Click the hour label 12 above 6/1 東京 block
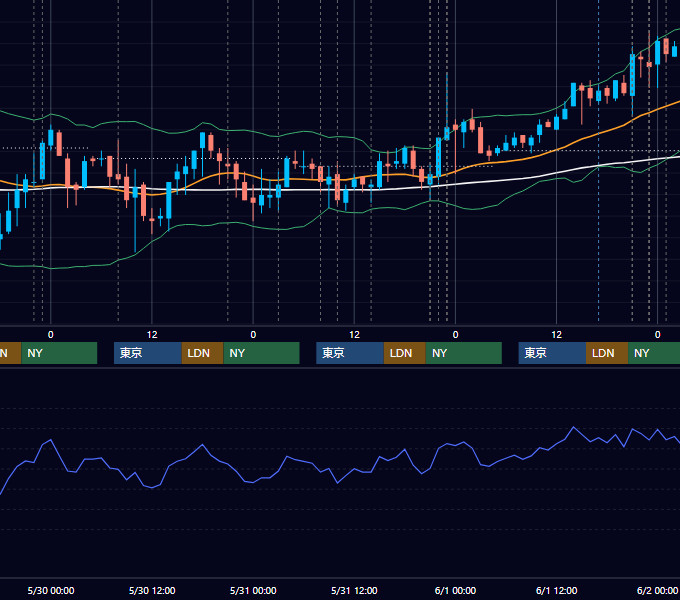Viewport: 680px width, 600px height. (556, 335)
